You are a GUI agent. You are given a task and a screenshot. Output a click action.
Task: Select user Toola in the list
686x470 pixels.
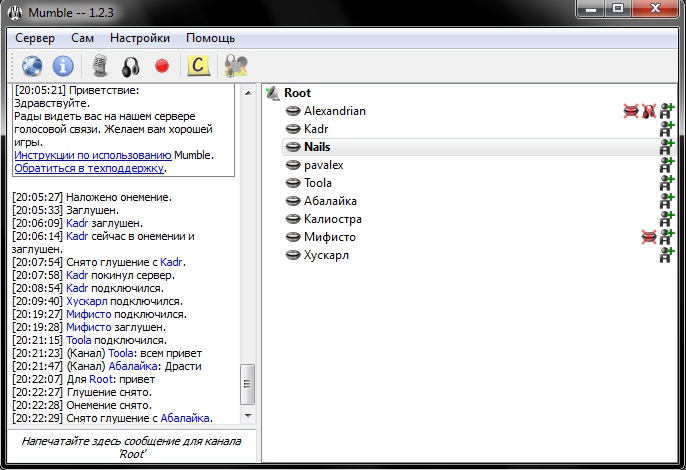pos(318,183)
